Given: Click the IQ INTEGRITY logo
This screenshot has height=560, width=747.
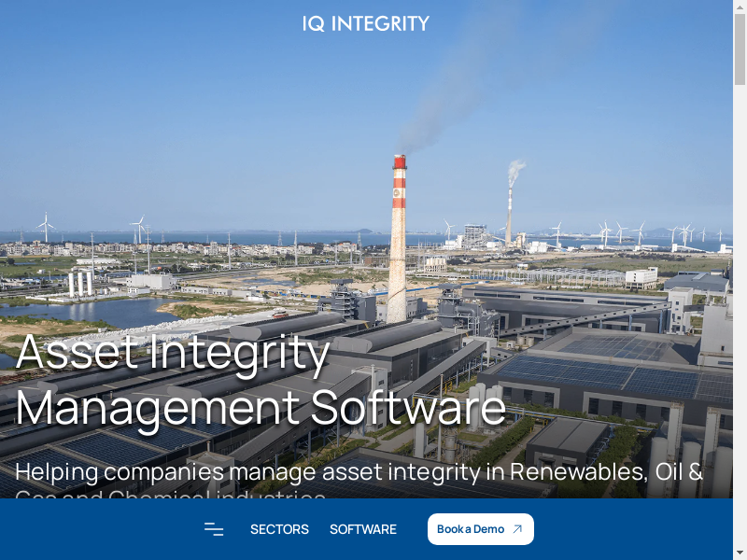Looking at the screenshot, I should [x=366, y=23].
